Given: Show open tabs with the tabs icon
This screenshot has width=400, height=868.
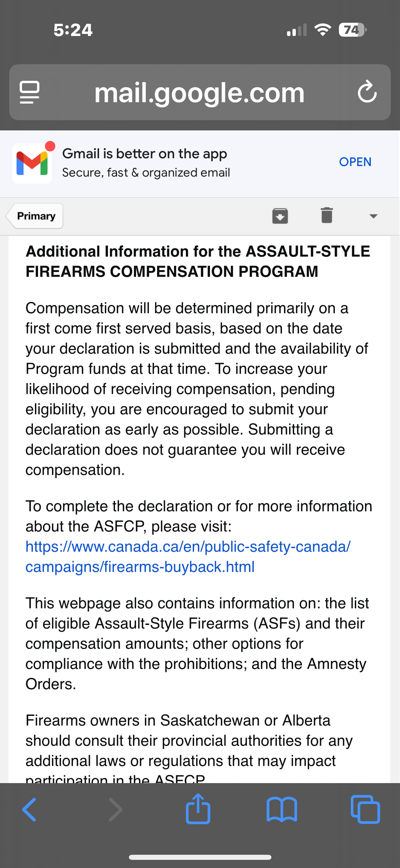Looking at the screenshot, I should [x=365, y=809].
